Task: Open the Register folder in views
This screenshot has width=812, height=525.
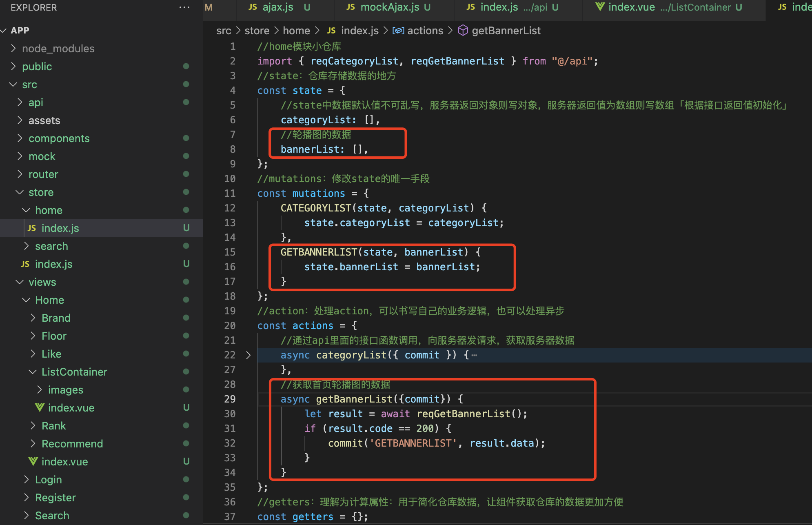Action: coord(55,498)
